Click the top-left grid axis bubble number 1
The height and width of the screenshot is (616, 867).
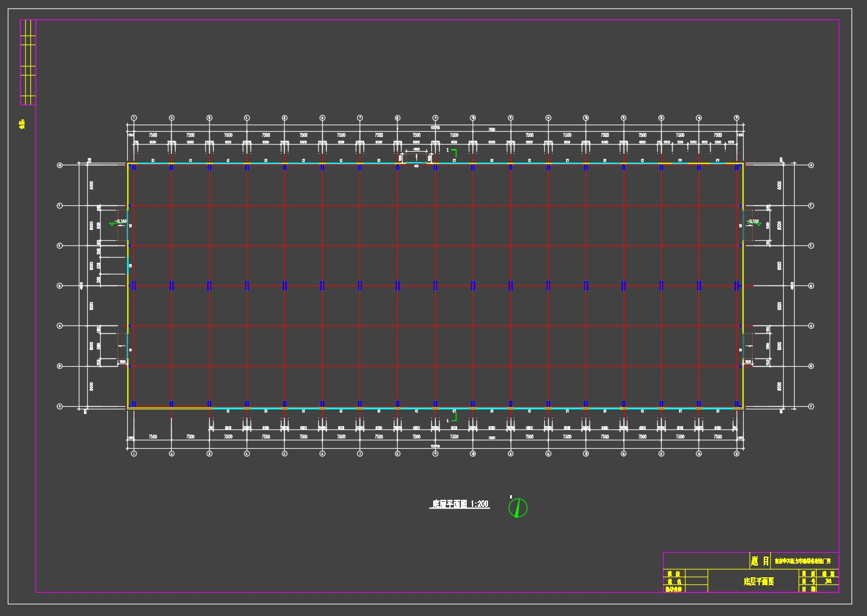tap(134, 118)
